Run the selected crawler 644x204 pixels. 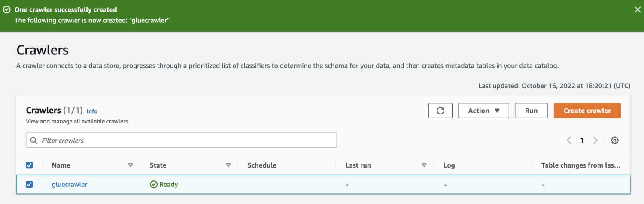pos(531,111)
